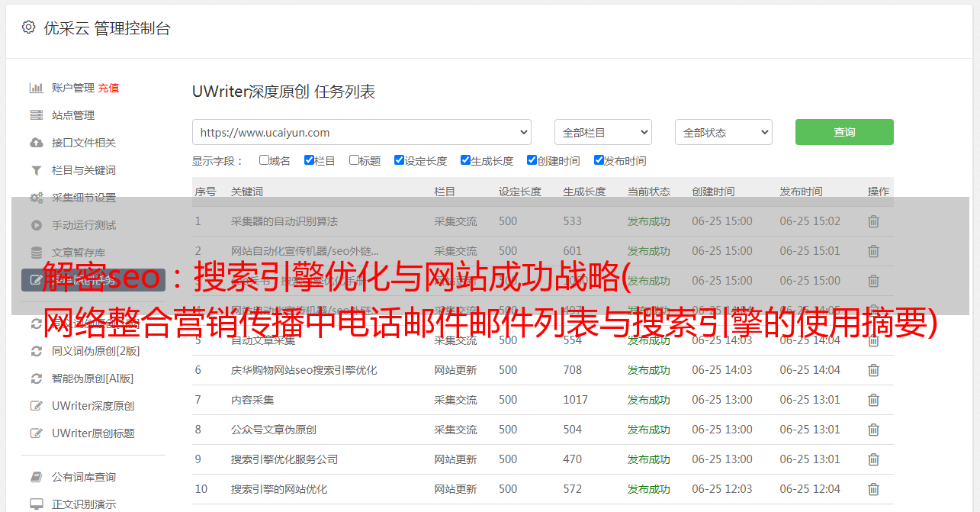Screen dimensions: 980x512
Task: Open 同义词伪原创[2版] in the sidebar
Action: point(96,351)
